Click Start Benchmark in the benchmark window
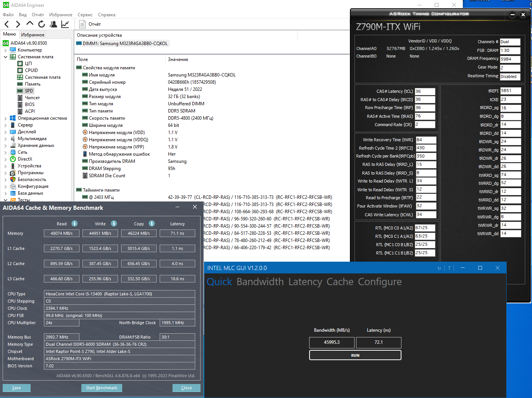Image resolution: width=532 pixels, height=398 pixels. click(101, 388)
